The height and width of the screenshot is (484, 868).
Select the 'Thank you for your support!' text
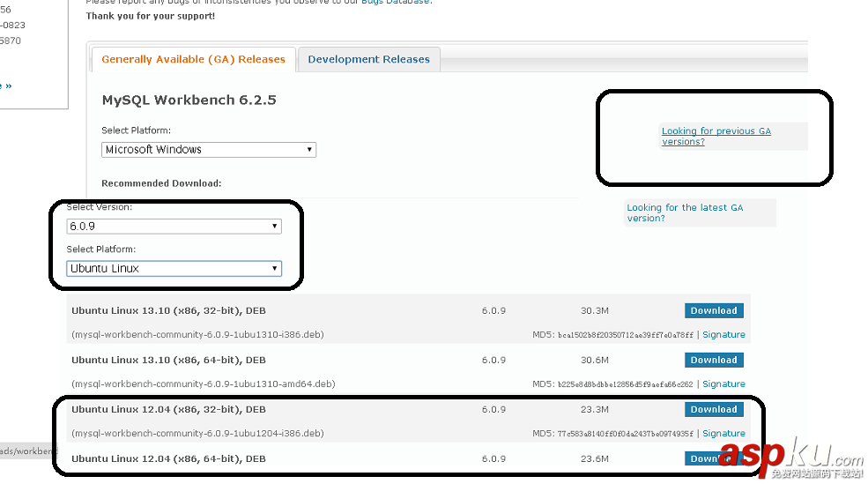[x=150, y=16]
